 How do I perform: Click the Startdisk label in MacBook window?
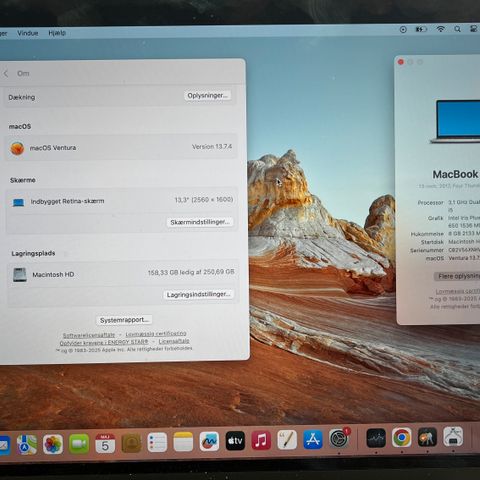click(432, 242)
